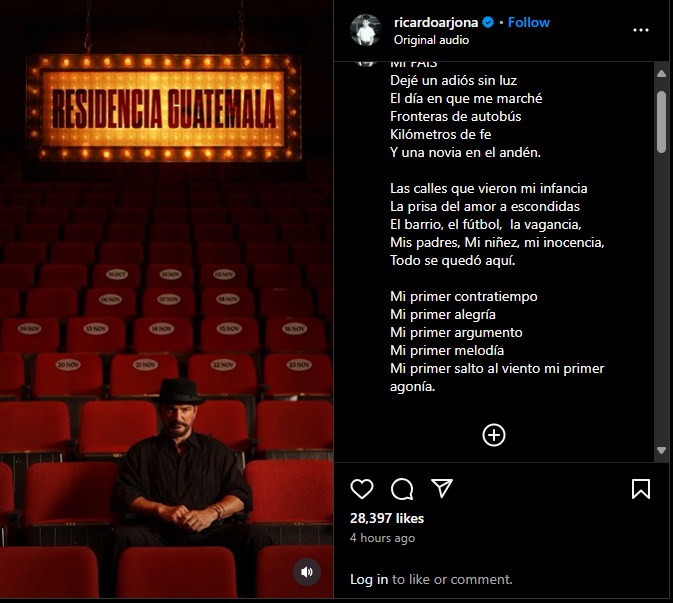
Task: Share the post with the paper plane icon
Action: pos(442,488)
